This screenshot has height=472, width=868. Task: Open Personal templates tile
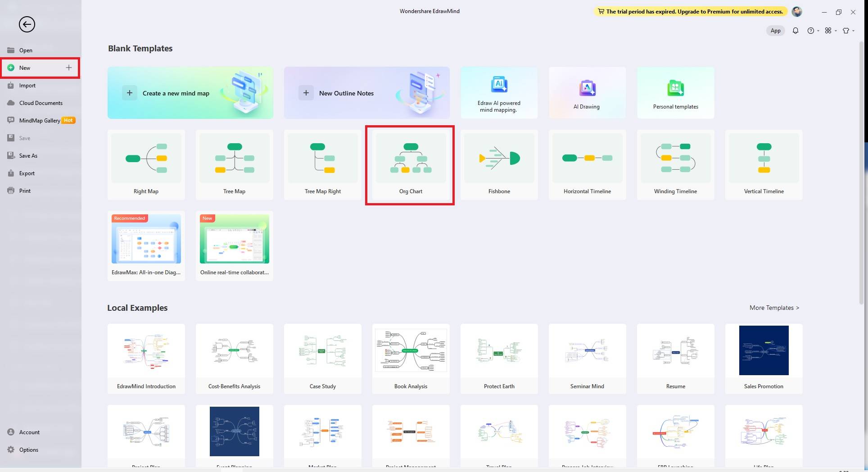675,93
